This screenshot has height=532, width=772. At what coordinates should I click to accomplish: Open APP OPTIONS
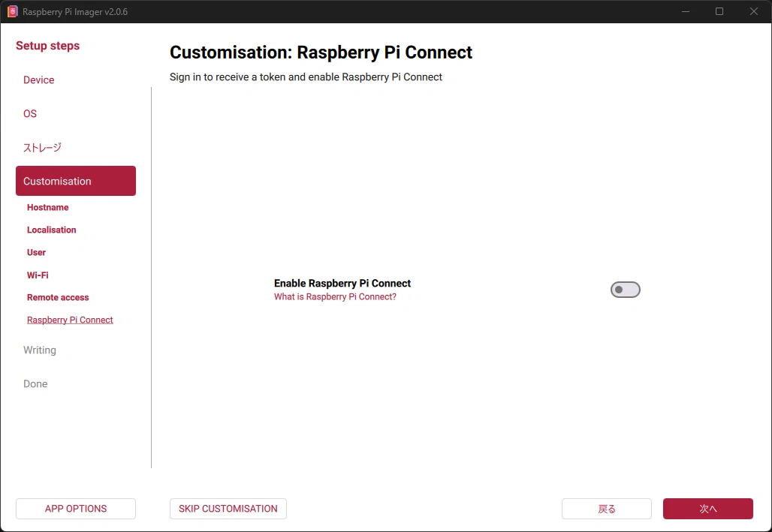pyautogui.click(x=76, y=509)
